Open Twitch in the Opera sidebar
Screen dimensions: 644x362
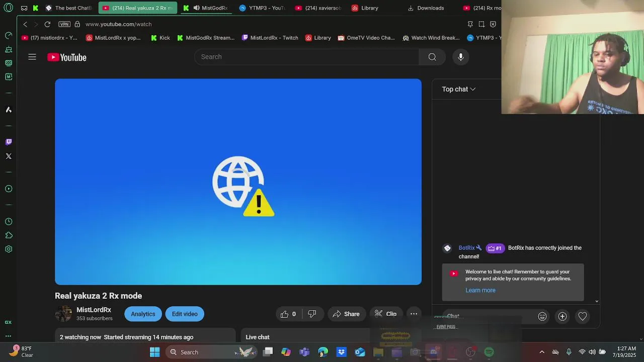click(9, 142)
